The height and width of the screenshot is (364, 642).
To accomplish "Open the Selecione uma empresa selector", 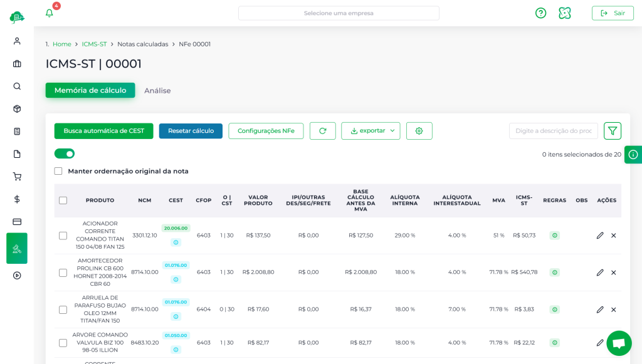I will (339, 13).
